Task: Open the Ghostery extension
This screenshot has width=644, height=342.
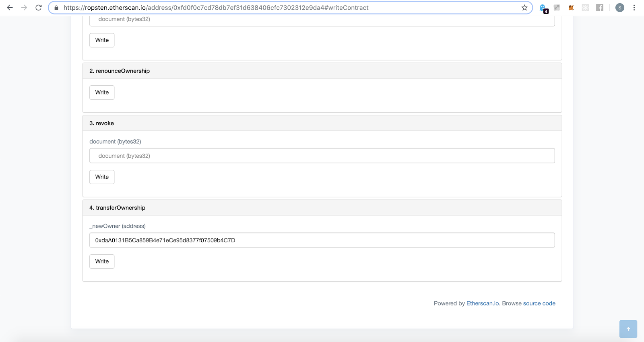Action: (x=543, y=8)
